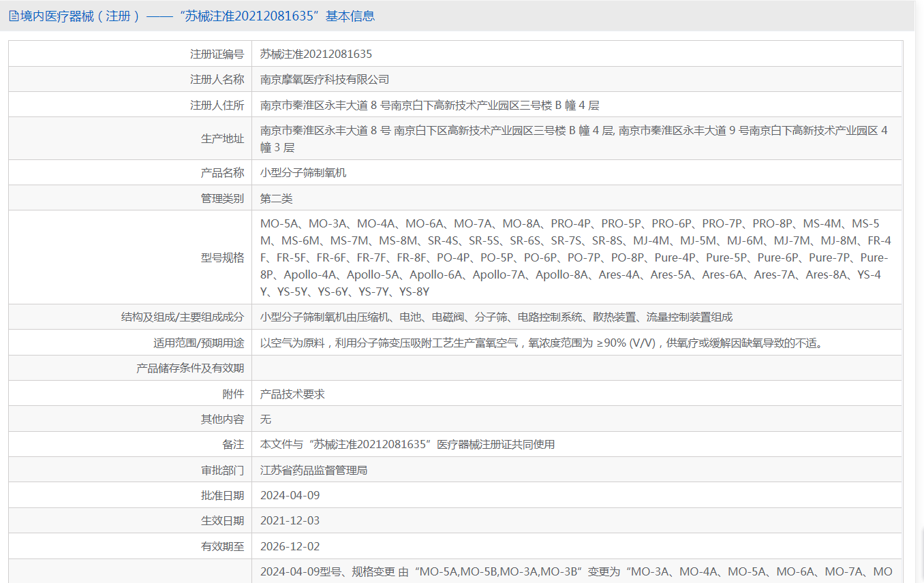The width and height of the screenshot is (924, 583).
Task: Click the '审批部门' label
Action: point(222,470)
